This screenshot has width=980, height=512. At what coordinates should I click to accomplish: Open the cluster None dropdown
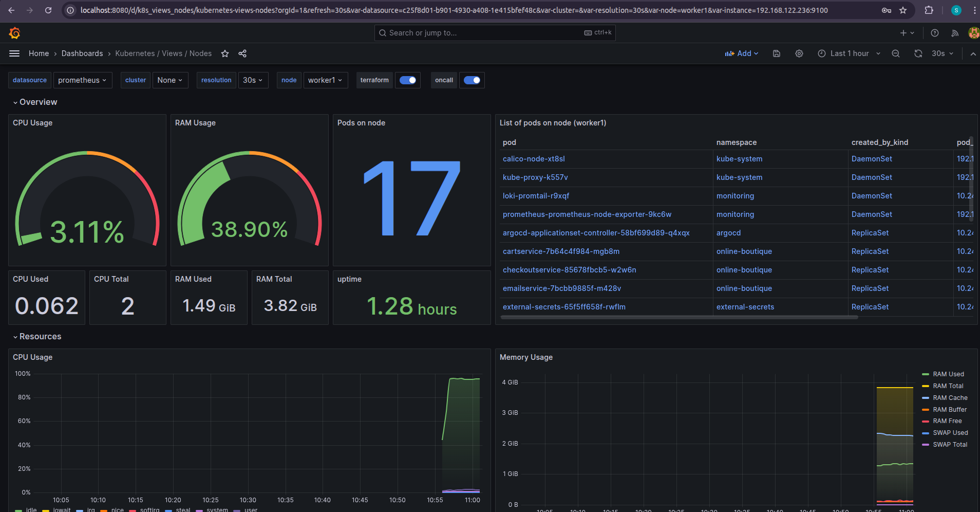tap(170, 80)
